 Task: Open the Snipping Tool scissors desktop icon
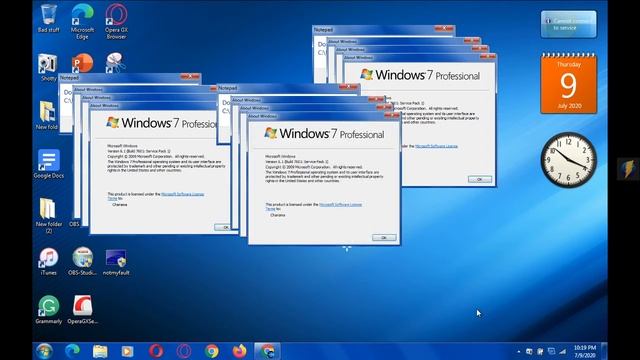(x=115, y=62)
